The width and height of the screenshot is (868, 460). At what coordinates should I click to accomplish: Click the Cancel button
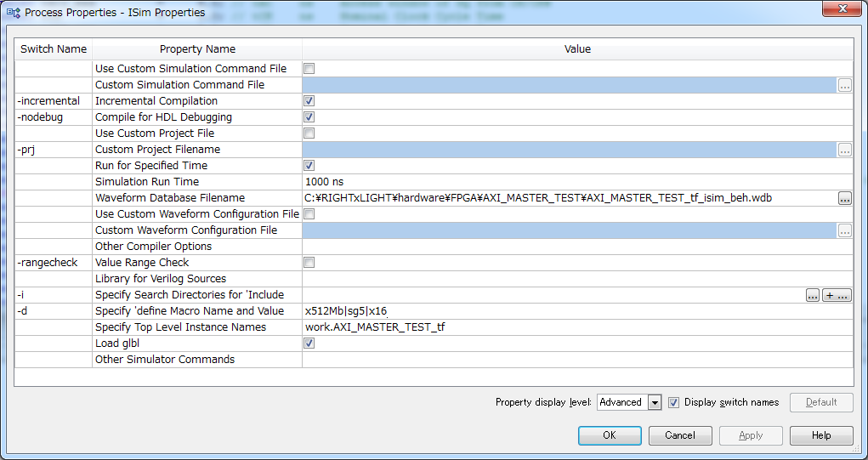point(680,435)
